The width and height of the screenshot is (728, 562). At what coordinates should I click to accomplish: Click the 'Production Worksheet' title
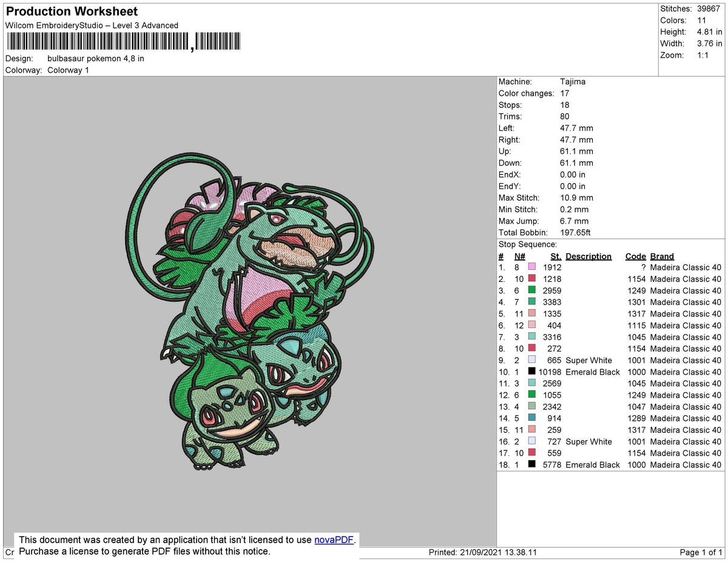[x=72, y=12]
